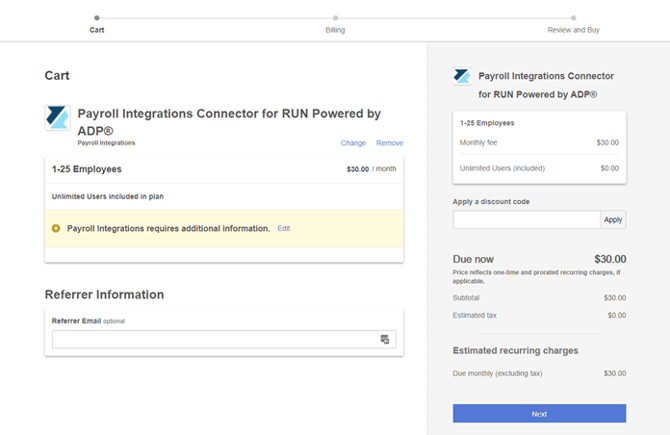The height and width of the screenshot is (435, 670).
Task: Click the Change link for the product
Action: (x=353, y=143)
